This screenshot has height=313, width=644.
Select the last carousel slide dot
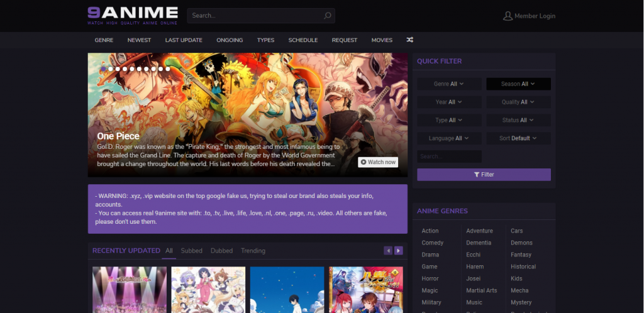[167, 69]
